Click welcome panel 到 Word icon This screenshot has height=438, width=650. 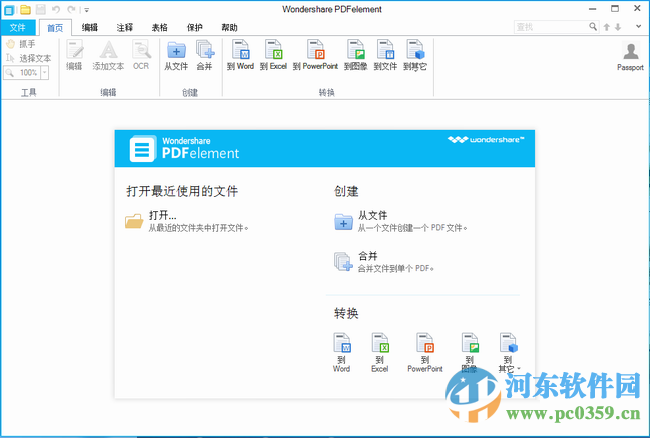(342, 352)
